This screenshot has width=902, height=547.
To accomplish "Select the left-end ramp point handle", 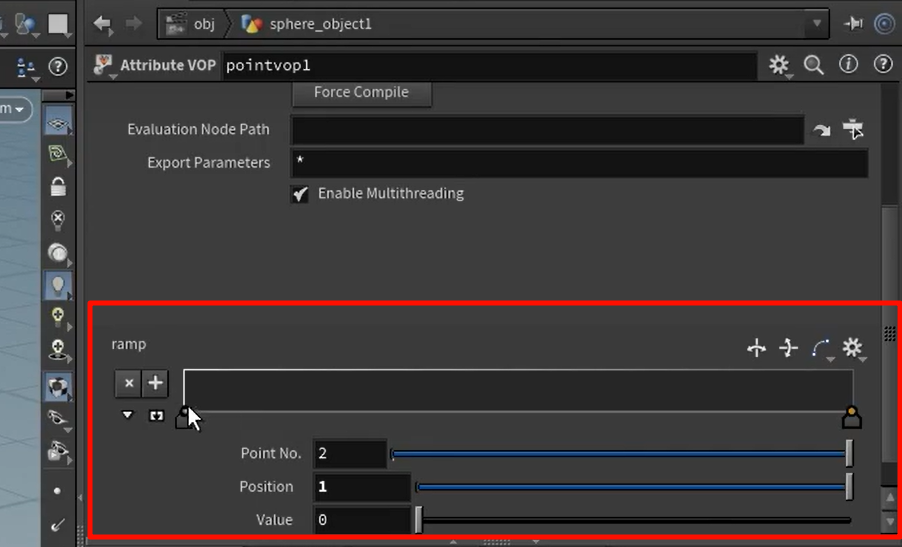I will (184, 418).
